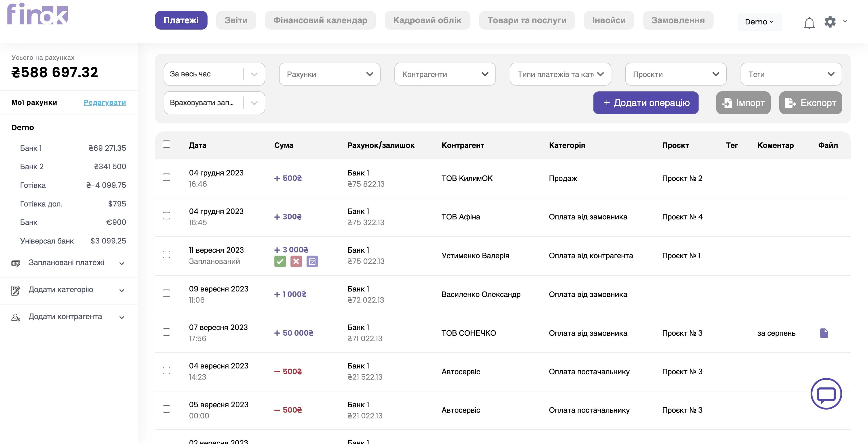Image resolution: width=868 pixels, height=444 pixels.
Task: Reschedule planned payment via calendar icon
Action: click(312, 261)
